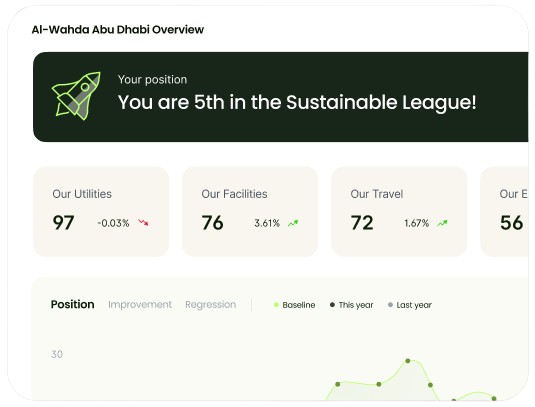This screenshot has height=407, width=535.
Task: Select the Position tab
Action: pyautogui.click(x=72, y=304)
